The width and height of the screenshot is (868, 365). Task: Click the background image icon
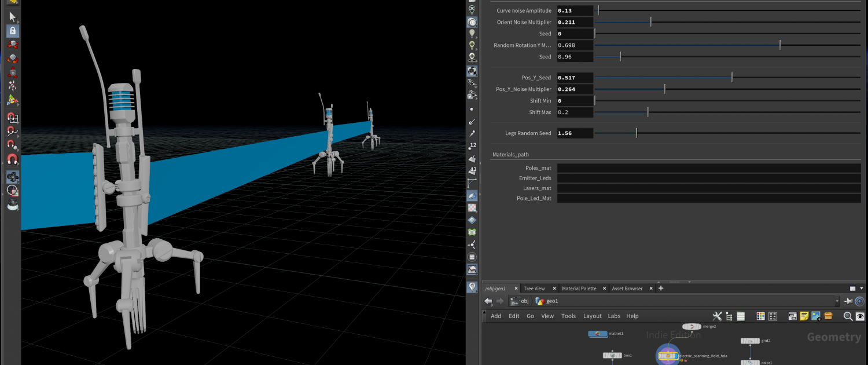coord(816,316)
